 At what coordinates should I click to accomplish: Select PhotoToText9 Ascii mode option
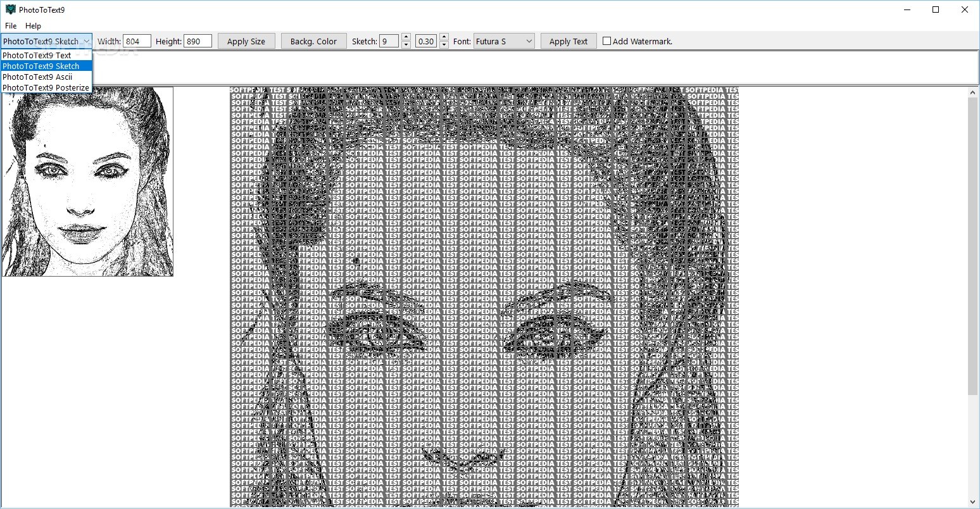pyautogui.click(x=46, y=77)
